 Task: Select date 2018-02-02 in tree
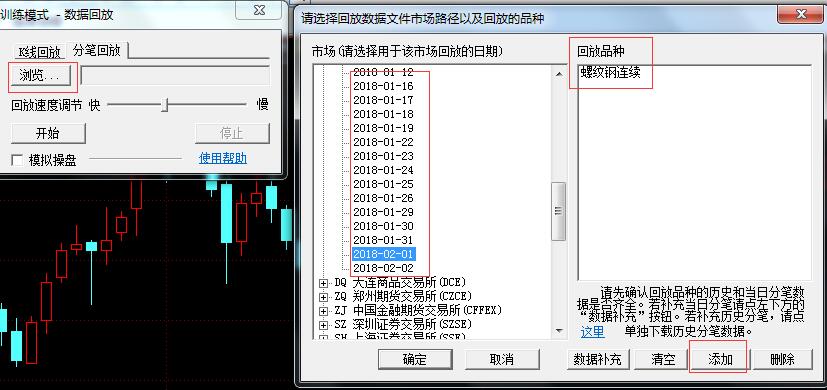click(383, 268)
